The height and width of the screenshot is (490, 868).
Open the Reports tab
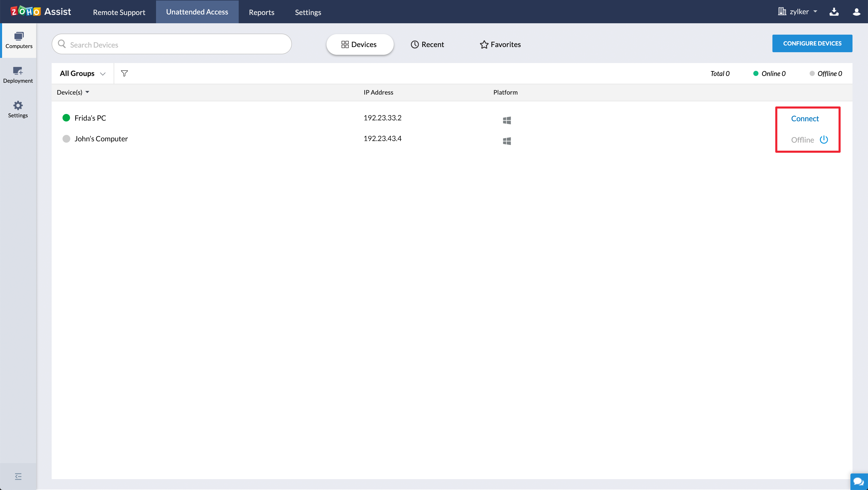click(x=261, y=12)
